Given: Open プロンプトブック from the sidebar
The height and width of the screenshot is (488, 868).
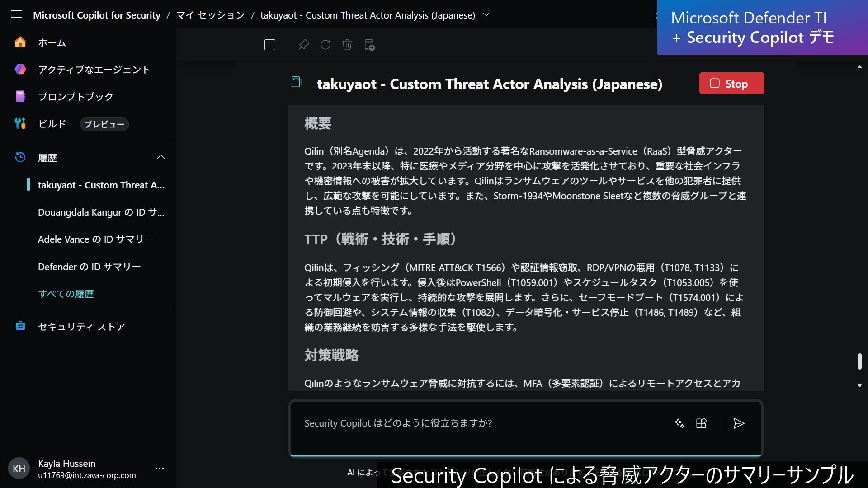Looking at the screenshot, I should 75,96.
